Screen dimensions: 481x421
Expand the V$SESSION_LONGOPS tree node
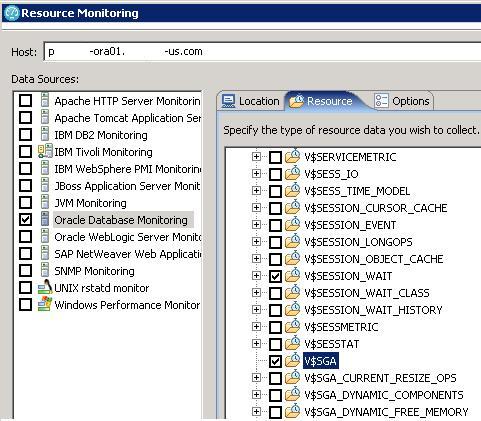pyautogui.click(x=256, y=242)
